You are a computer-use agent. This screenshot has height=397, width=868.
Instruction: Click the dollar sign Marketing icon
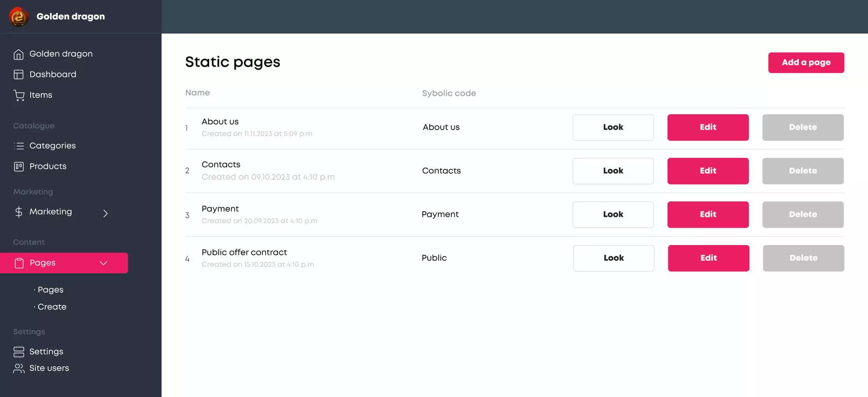pos(18,212)
